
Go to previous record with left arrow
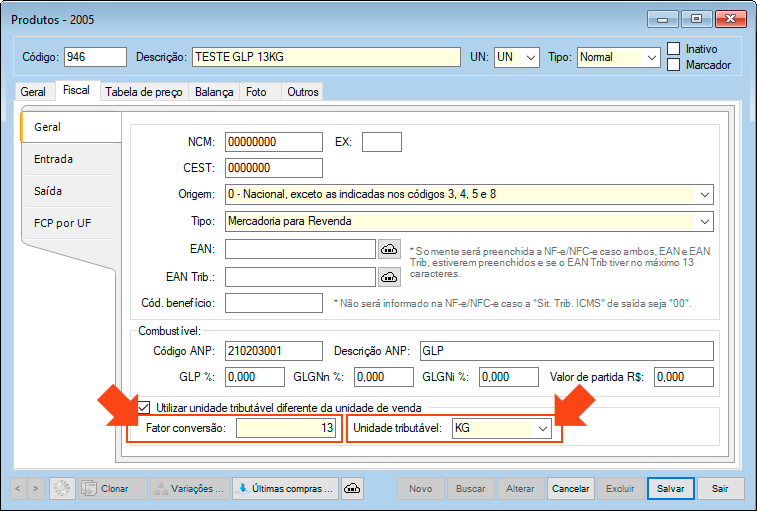coord(20,489)
